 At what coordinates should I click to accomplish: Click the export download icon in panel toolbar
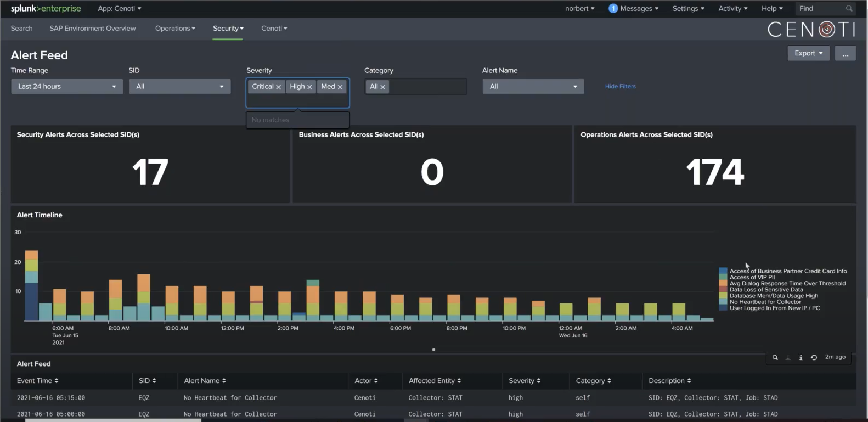point(788,357)
